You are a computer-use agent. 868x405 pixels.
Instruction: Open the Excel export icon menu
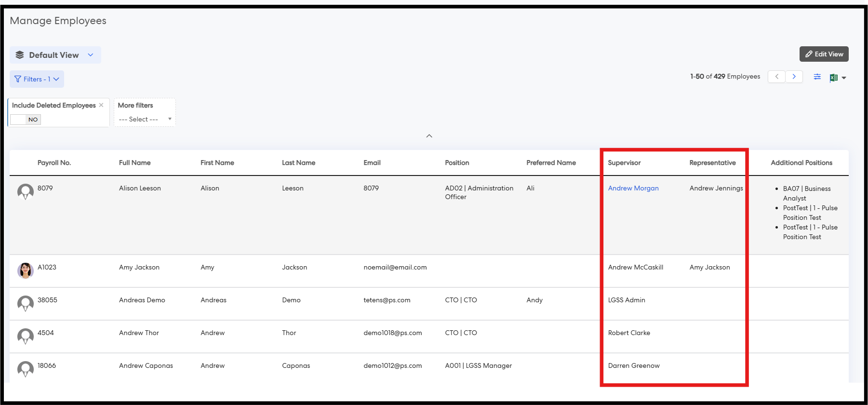point(838,78)
